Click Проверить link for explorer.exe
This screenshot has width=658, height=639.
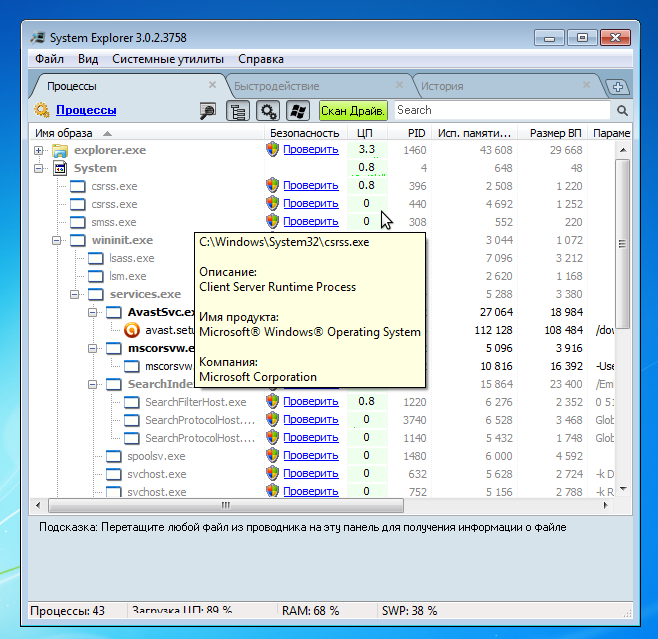[x=311, y=149]
